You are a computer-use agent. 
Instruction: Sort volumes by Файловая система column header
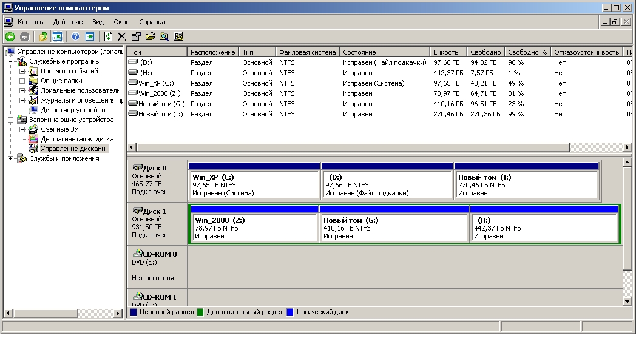[x=307, y=52]
